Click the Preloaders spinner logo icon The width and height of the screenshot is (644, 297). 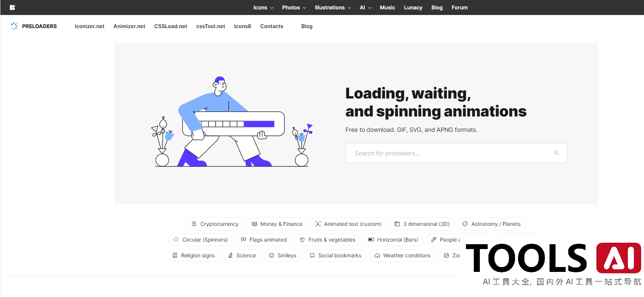click(14, 26)
